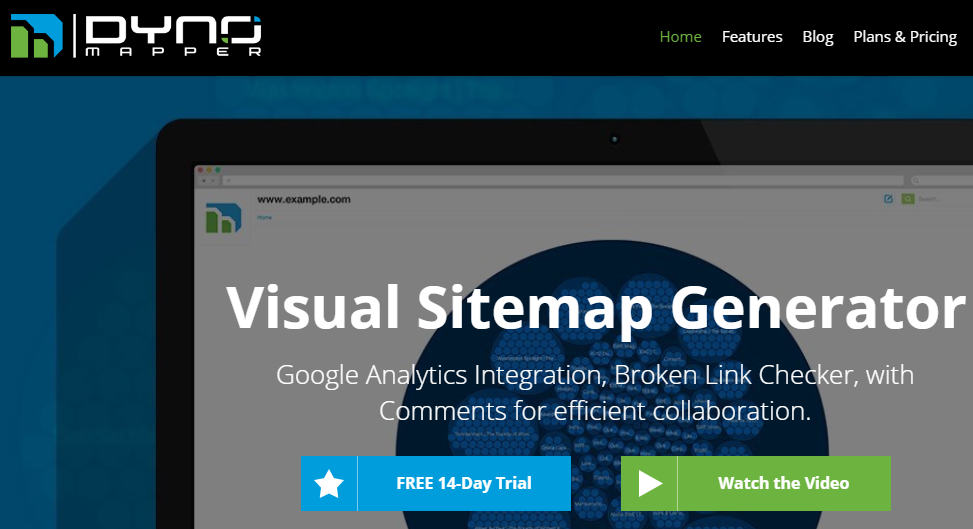Screen dimensions: 973x529
Task: Click the green search icon in mockup
Action: coord(908,199)
